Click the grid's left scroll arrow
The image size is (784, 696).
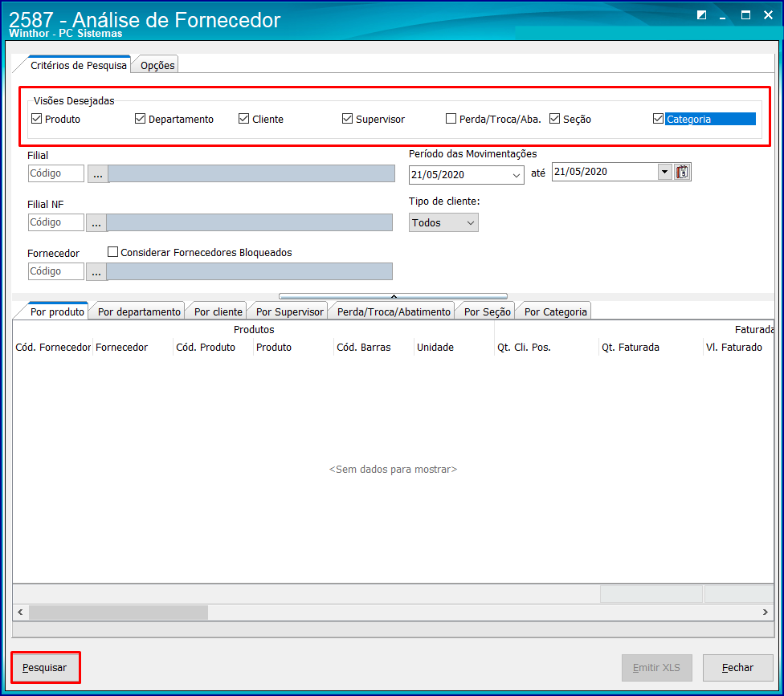(21, 612)
